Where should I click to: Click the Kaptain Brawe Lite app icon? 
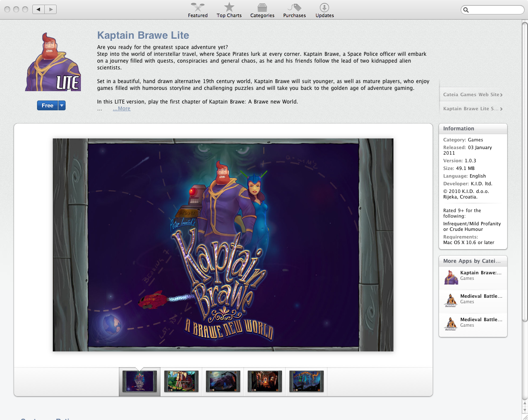[x=53, y=62]
